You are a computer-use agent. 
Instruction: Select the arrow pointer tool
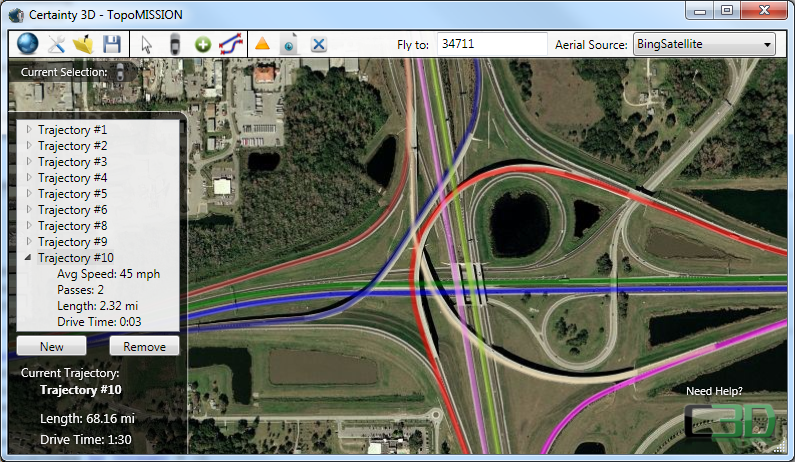tap(147, 44)
